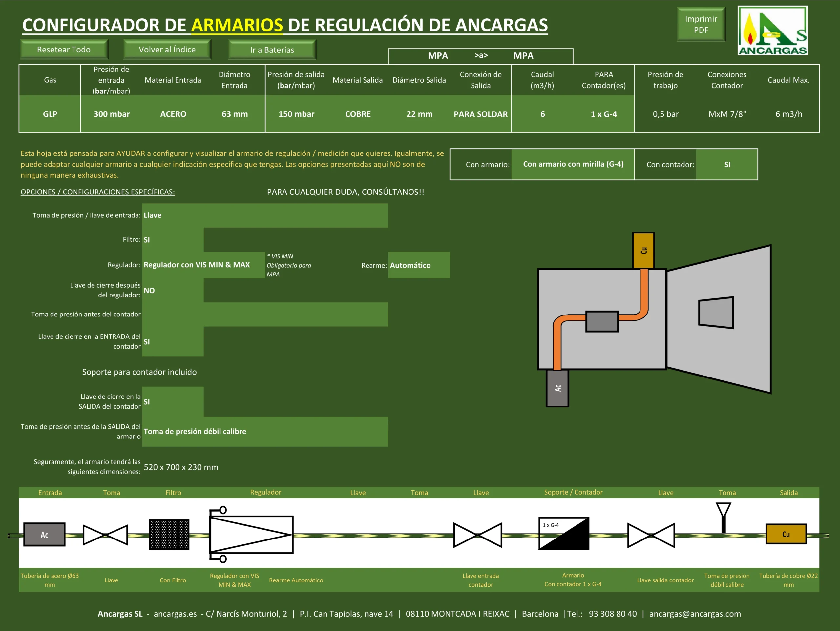Open the Regulador con VIS MIN & MAX selector

coord(203,265)
